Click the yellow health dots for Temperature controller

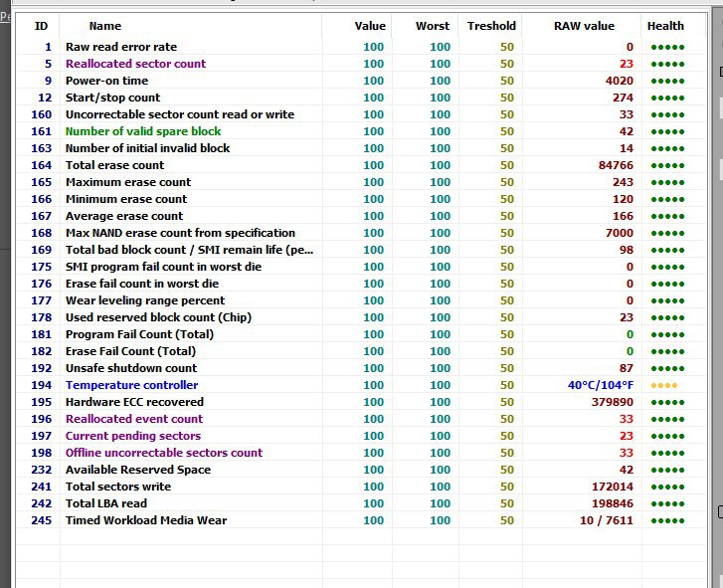coord(664,386)
